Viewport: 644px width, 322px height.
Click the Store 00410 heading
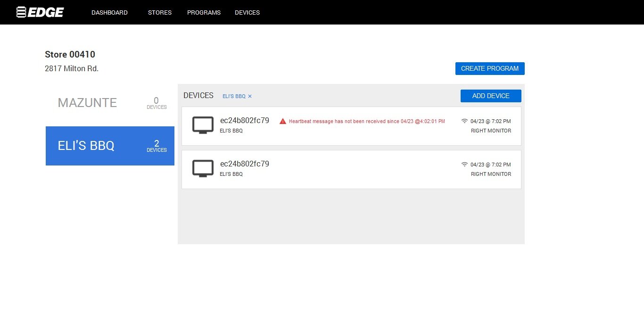[x=70, y=54]
